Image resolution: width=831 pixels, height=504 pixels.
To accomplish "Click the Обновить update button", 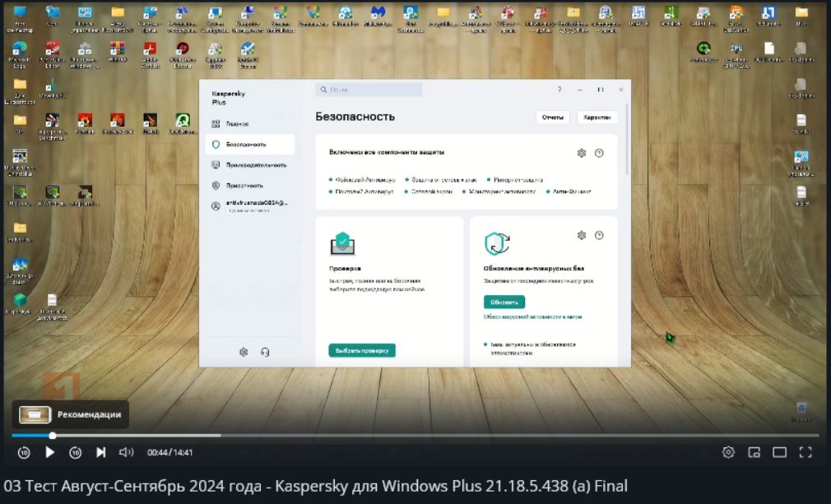I will pos(504,302).
